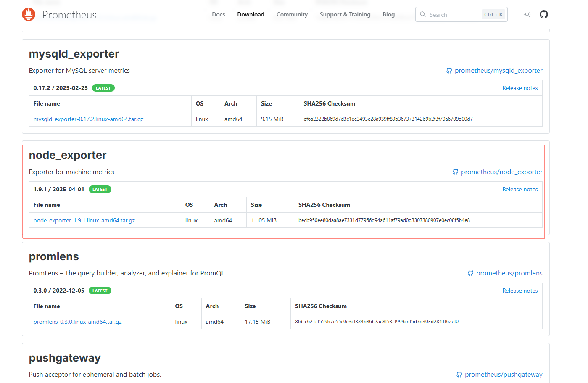Click the PromLens query builder description text
Viewport: 588px width, 383px height.
click(x=127, y=273)
